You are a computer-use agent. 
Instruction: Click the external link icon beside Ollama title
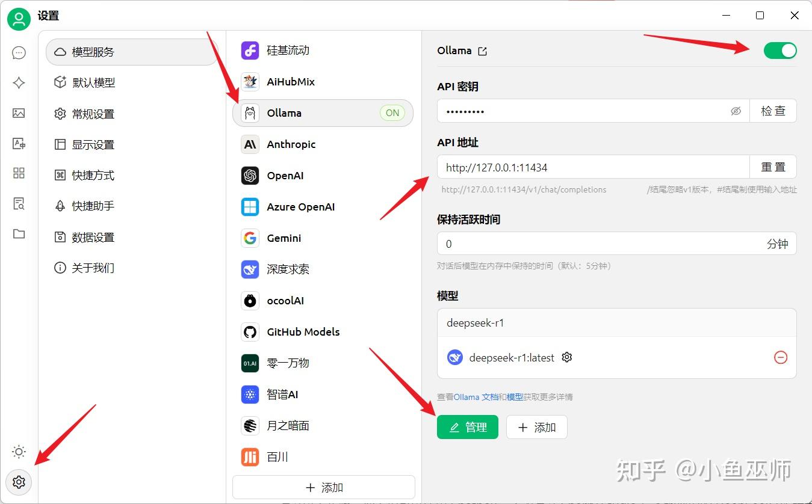(483, 51)
